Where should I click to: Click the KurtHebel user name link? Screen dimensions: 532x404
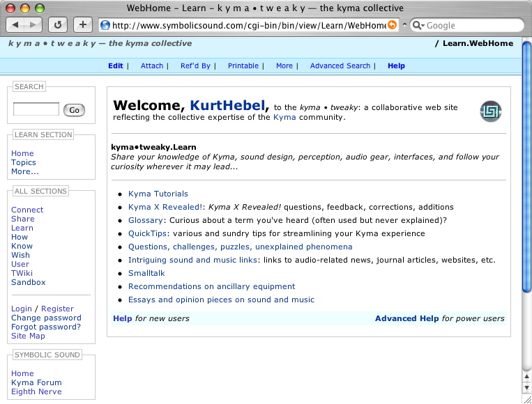coord(227,105)
